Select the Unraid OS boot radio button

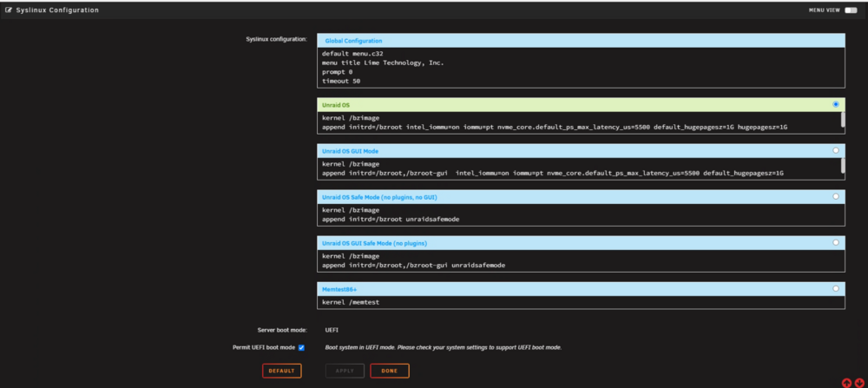(835, 104)
